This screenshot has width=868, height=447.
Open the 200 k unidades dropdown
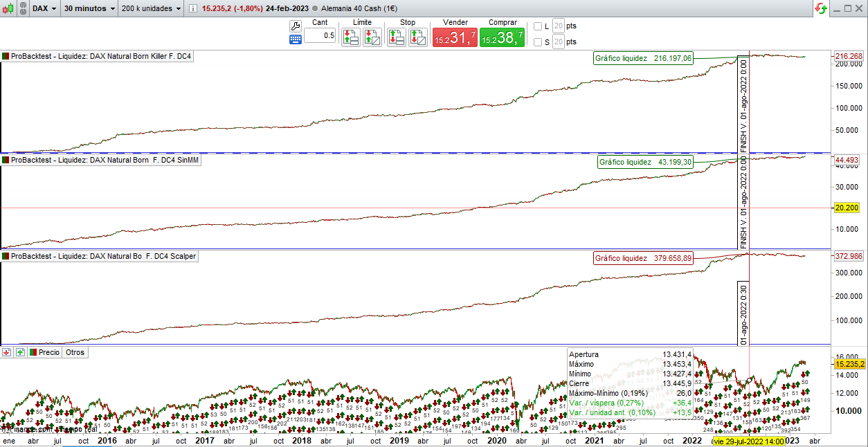151,8
